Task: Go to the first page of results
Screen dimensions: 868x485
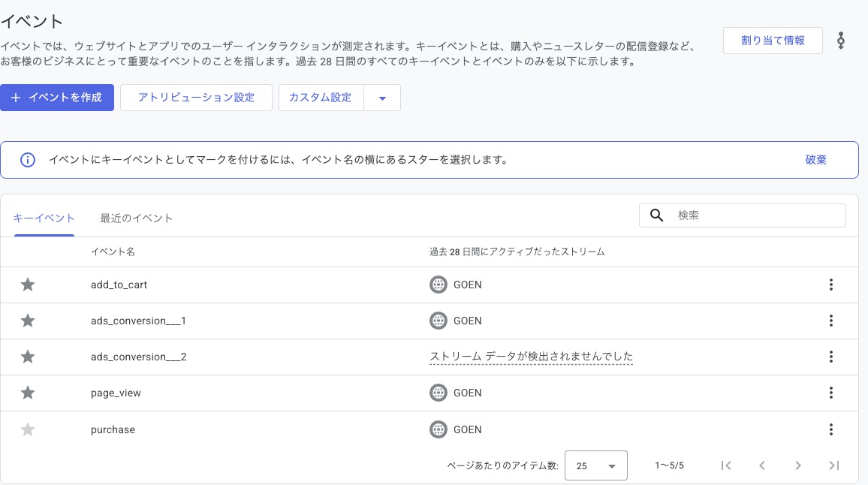Action: pyautogui.click(x=726, y=465)
